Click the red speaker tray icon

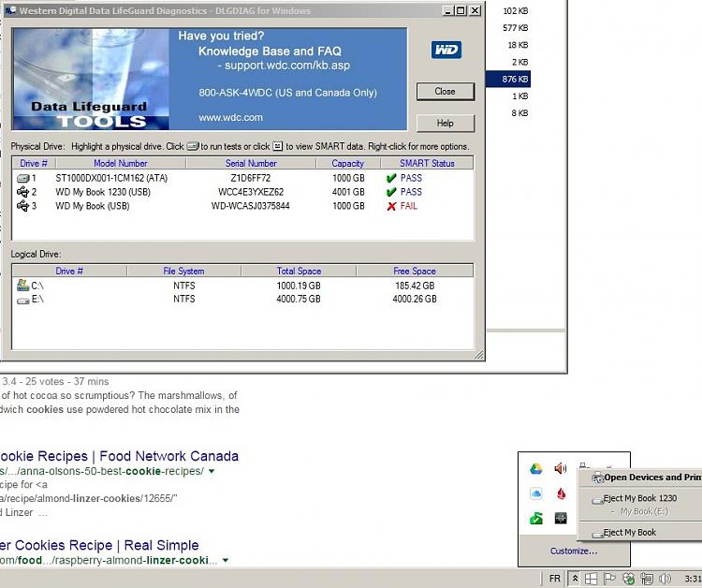point(561,468)
